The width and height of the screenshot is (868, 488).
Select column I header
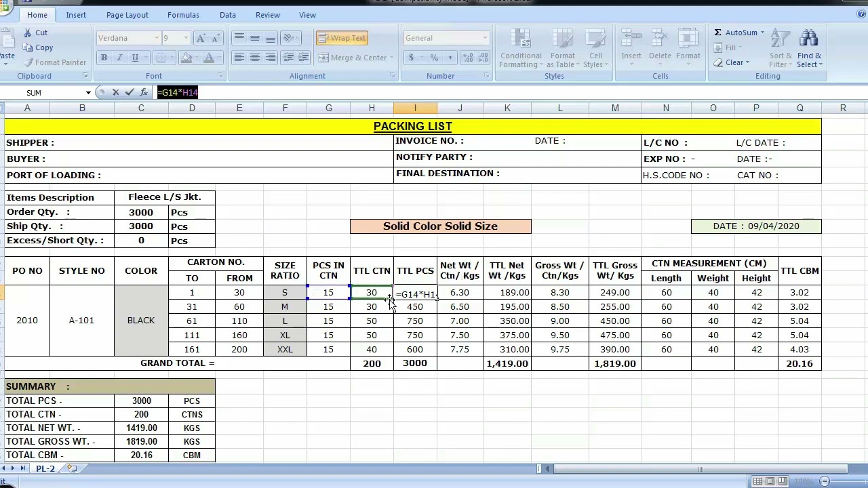pos(415,108)
